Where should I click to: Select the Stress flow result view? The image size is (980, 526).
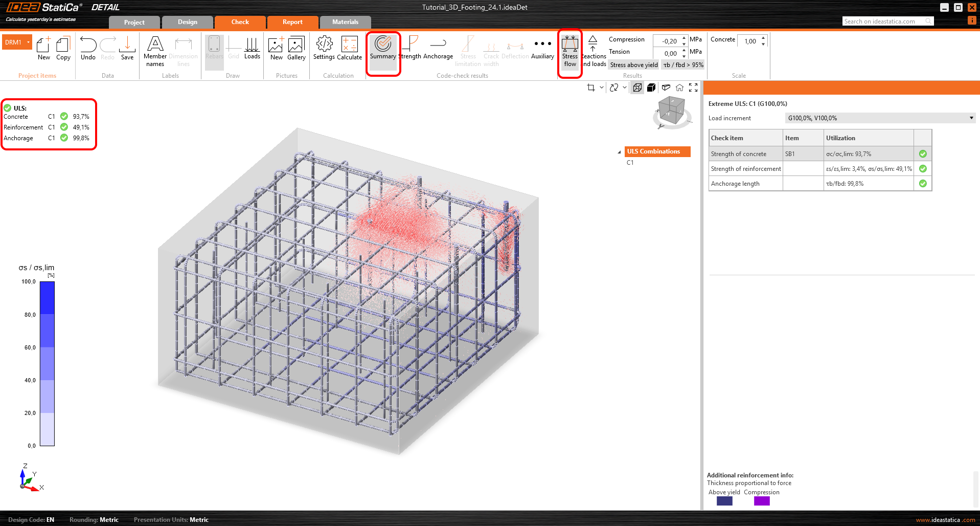(x=569, y=51)
